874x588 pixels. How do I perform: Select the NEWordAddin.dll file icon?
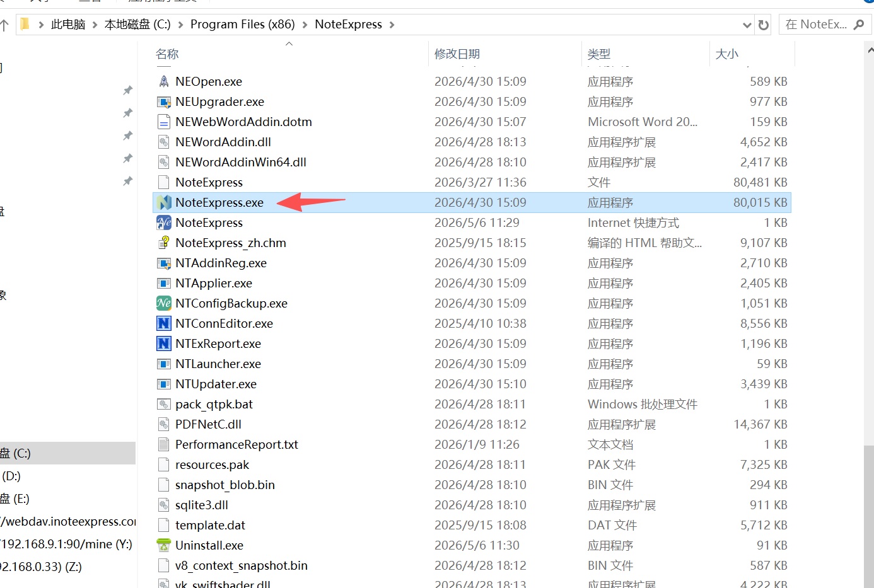[164, 142]
